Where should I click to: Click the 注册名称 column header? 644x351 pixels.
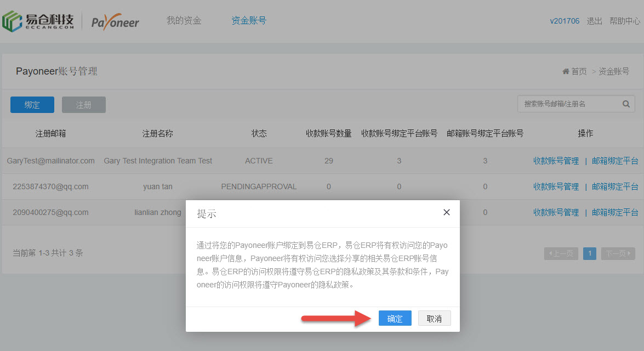158,134
